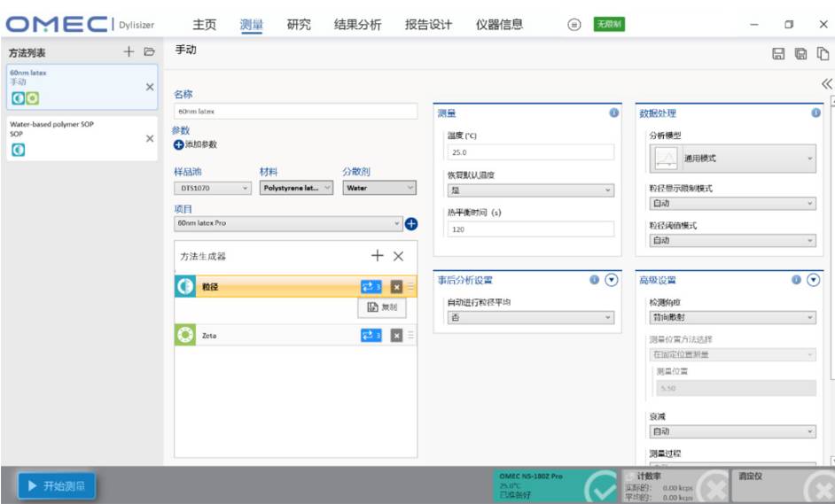The width and height of the screenshot is (835, 504).
Task: Open the 分散剂 Water dropdown
Action: [x=379, y=188]
